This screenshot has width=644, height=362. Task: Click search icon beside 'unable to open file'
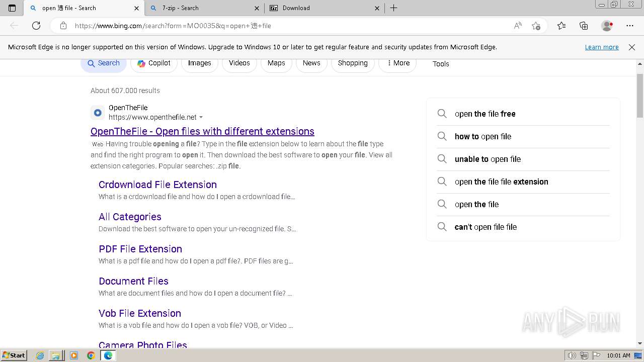(442, 159)
